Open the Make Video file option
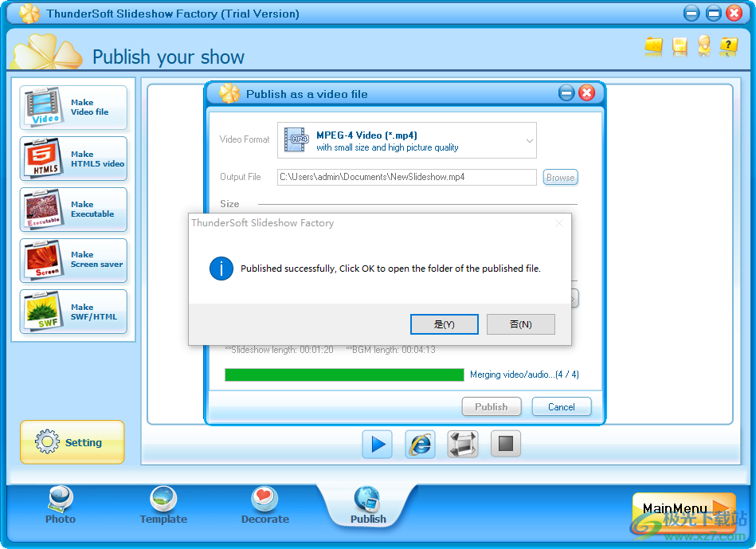This screenshot has height=549, width=756. coord(73,108)
